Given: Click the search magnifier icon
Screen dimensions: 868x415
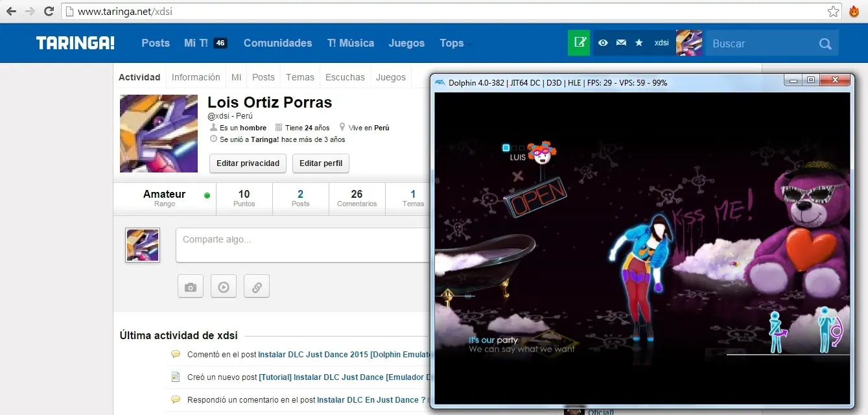Looking at the screenshot, I should [x=825, y=43].
